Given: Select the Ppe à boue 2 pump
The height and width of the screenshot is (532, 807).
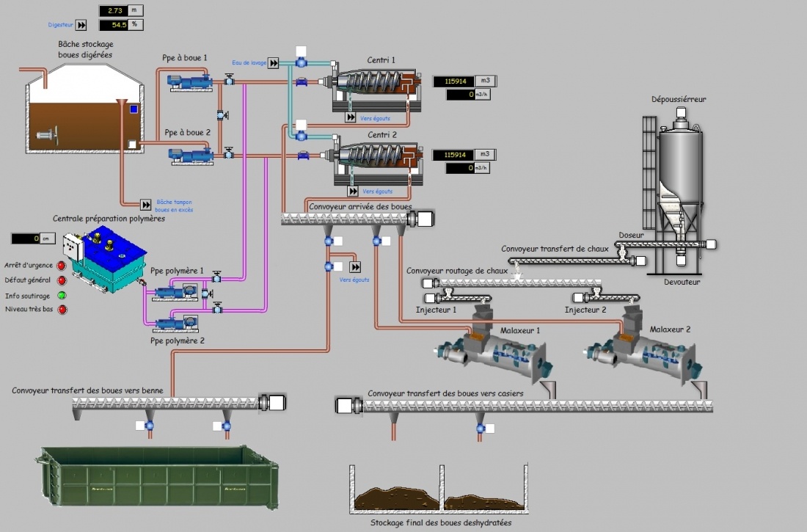Looking at the screenshot, I should click(x=188, y=154).
